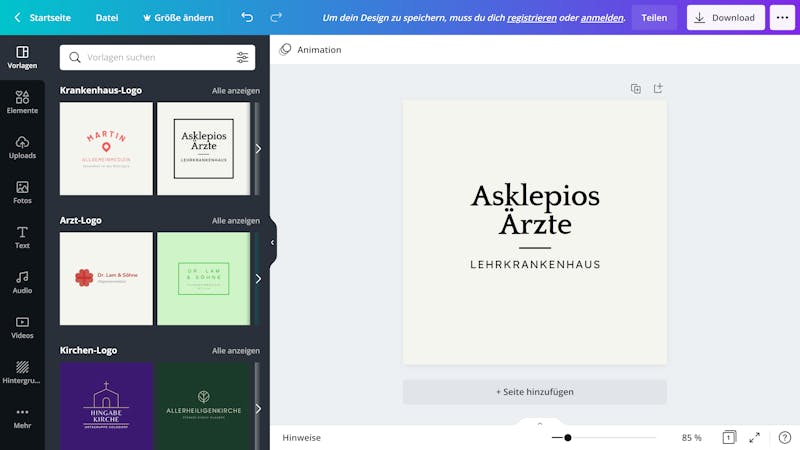Expand more Arzt-Logo templates with the arrow

pos(258,279)
